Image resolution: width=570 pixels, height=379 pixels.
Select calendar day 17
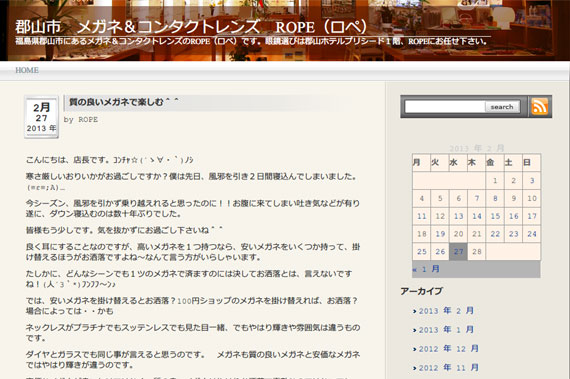pyautogui.click(x=532, y=216)
